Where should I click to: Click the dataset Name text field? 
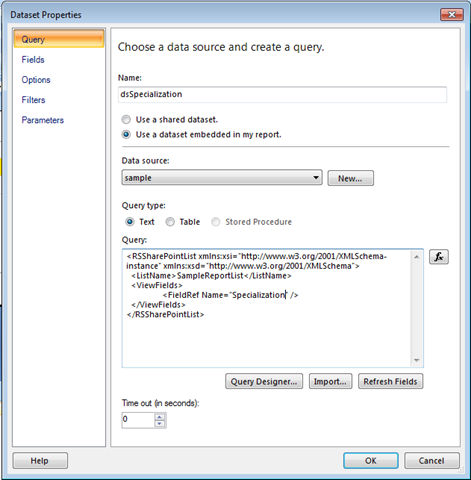click(282, 95)
